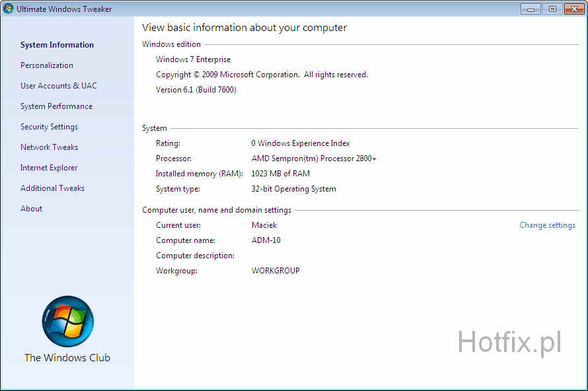Click the Windows logo orb in sidebar
Image resolution: width=588 pixels, height=391 pixels.
tap(67, 322)
